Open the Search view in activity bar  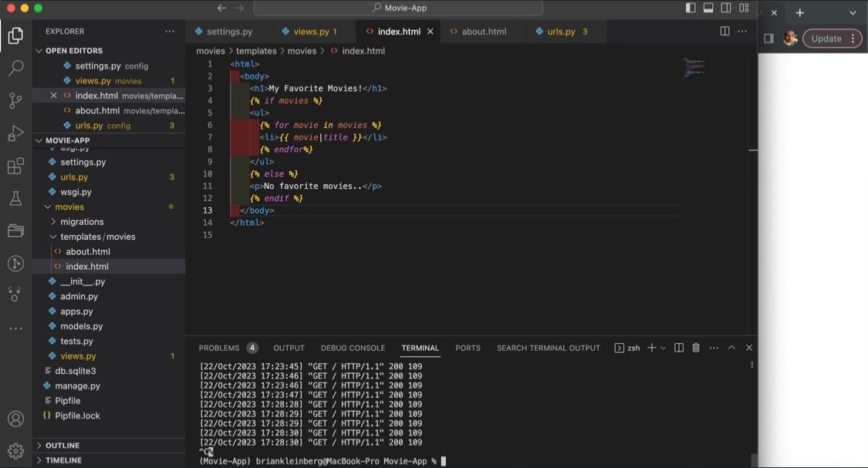15,68
